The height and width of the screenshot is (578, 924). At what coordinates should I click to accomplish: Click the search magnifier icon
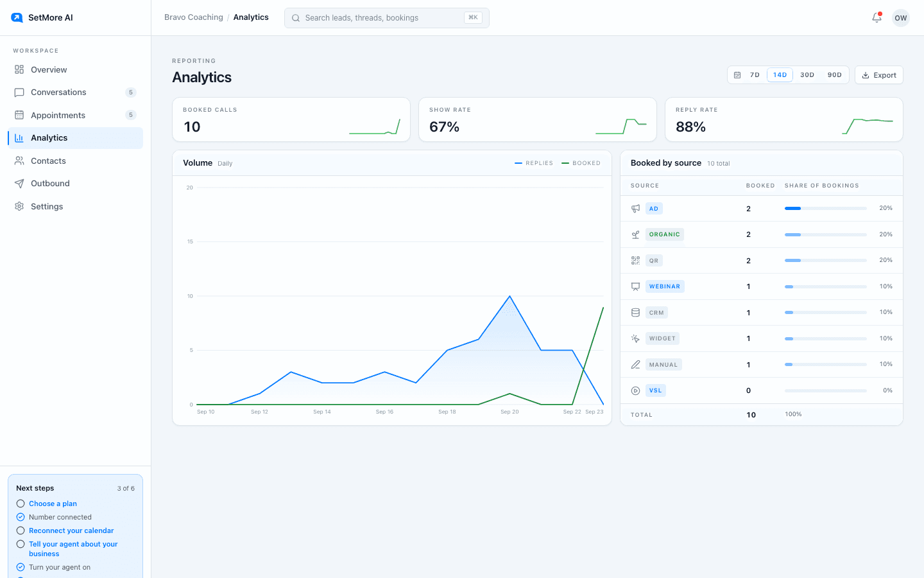[x=296, y=18]
